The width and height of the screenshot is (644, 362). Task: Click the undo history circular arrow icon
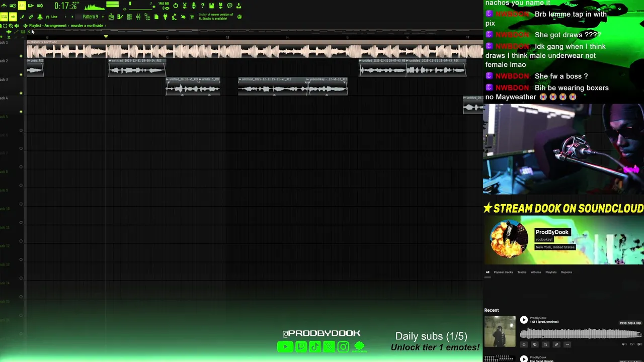[176, 6]
